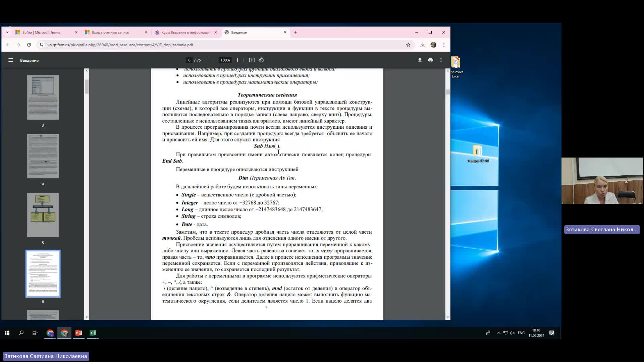Open page 5 thumbnail
The height and width of the screenshot is (362, 644).
tap(43, 215)
